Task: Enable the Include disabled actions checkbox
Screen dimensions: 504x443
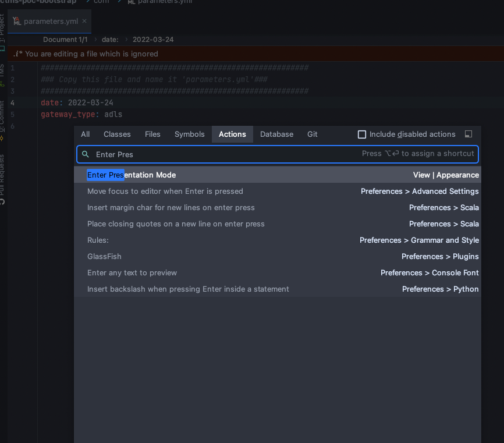Action: 362,134
